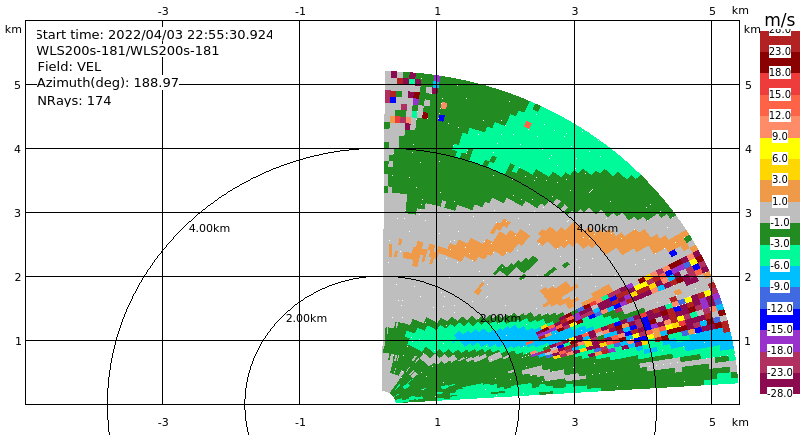Screen dimensions: 800x435
Task: Click the -28.0 colorbar label
Action: click(780, 393)
